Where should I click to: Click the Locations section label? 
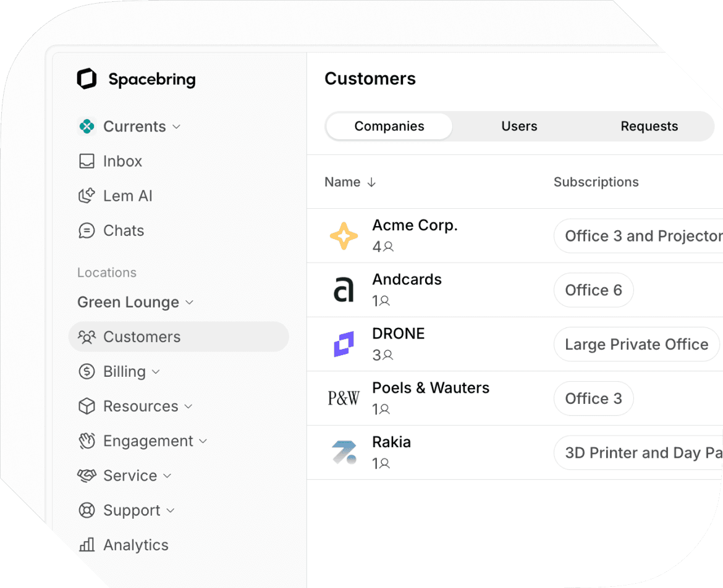pos(107,273)
